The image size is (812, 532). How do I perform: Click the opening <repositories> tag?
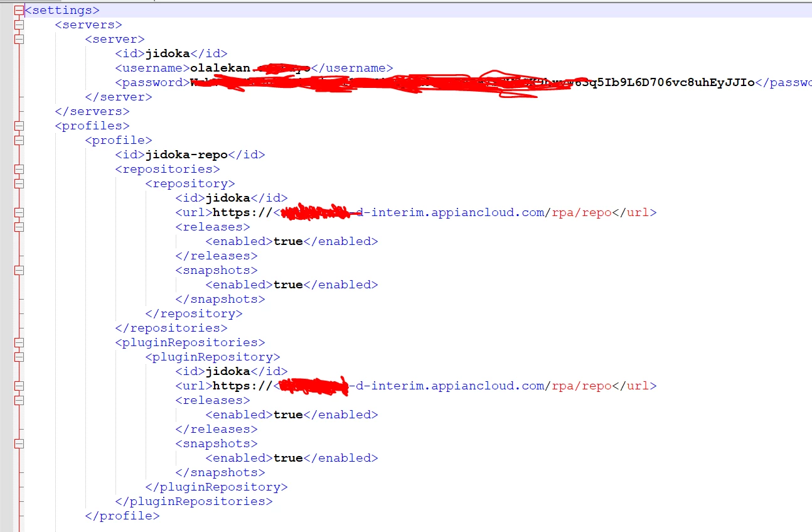point(168,169)
